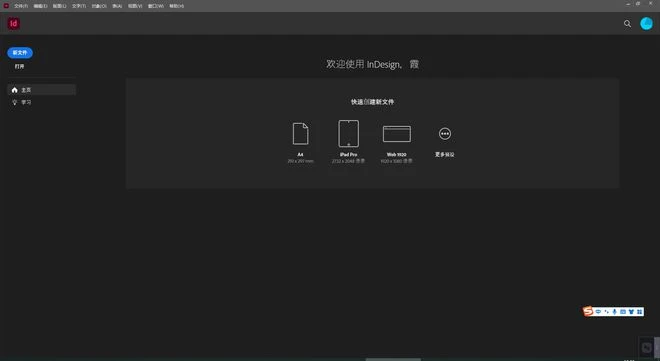Open the Sogou soft keyboard icon
The width and height of the screenshot is (660, 361).
click(x=623, y=312)
